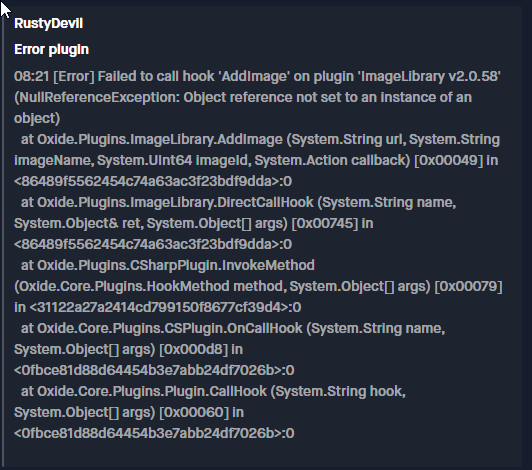
Task: Click the first <86489f5562454c74a63ac3f23bdf9dda>:0 hash
Action: point(153,181)
